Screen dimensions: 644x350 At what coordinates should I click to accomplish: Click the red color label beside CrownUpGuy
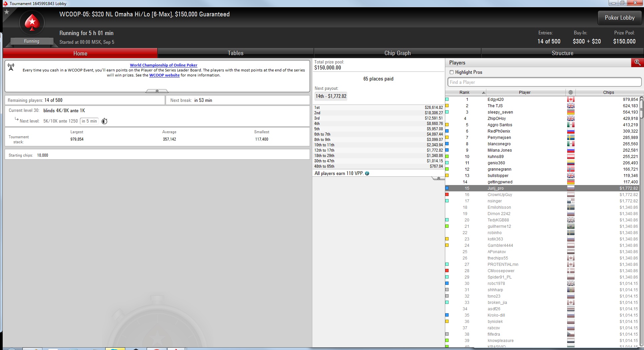[x=447, y=194]
